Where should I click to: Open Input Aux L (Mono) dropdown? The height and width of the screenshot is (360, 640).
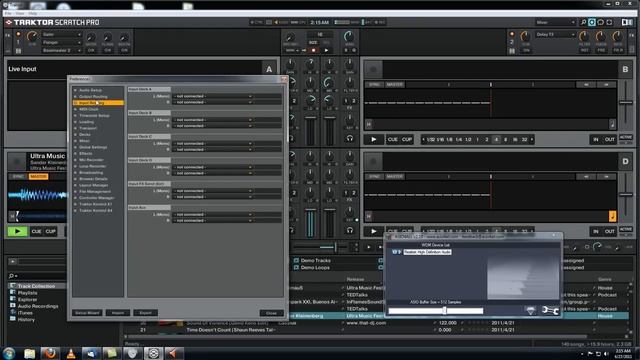(x=227, y=215)
